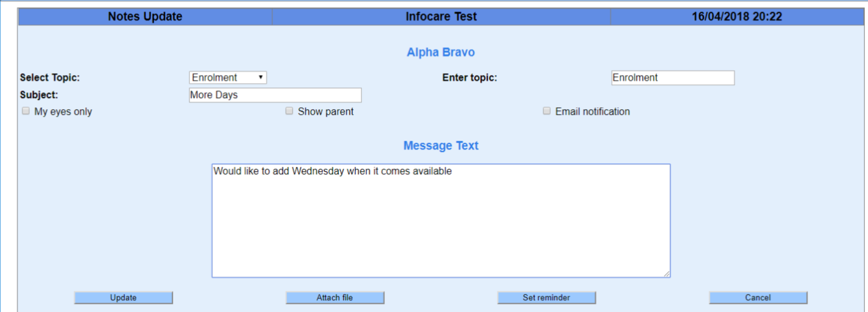Grab the message box resize handle
Viewport: 868px width, 312px height.
click(x=666, y=274)
